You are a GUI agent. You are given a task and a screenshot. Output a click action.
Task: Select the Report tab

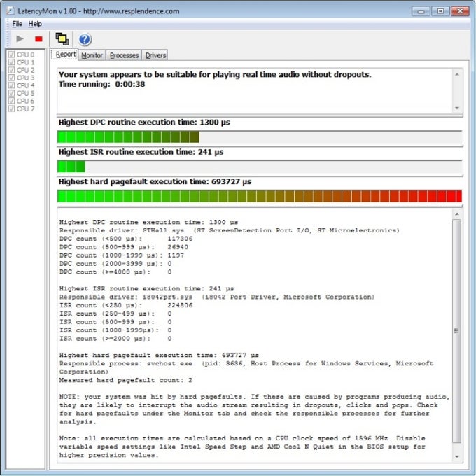65,55
